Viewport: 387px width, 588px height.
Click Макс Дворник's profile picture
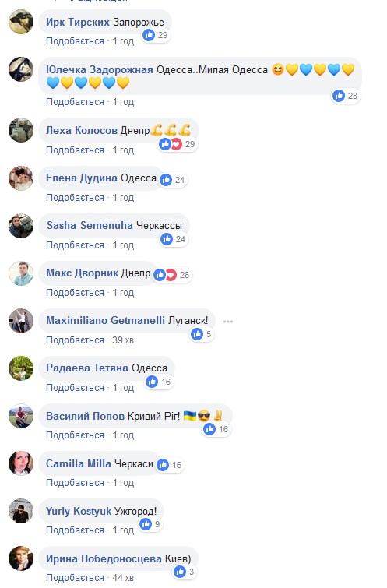pyautogui.click(x=21, y=273)
